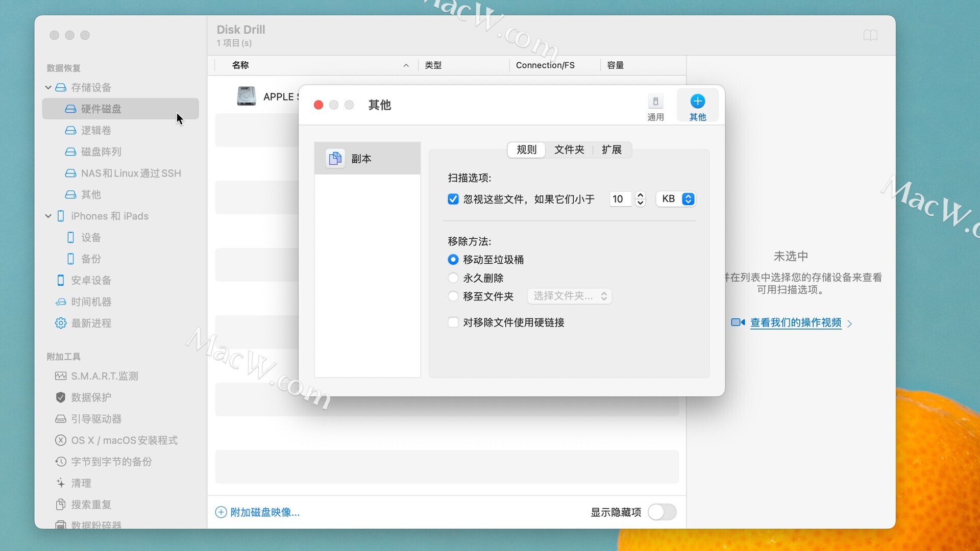
Task: Click the 逻辑卷 drive icon
Action: tap(70, 130)
